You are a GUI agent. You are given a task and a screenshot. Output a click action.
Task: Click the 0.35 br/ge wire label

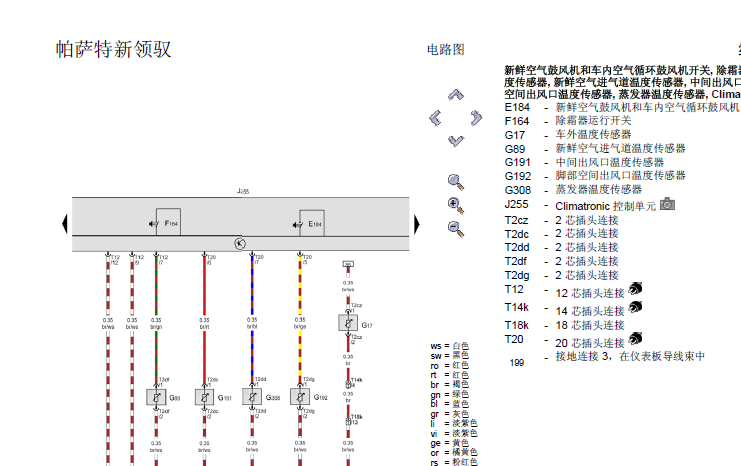coord(300,323)
